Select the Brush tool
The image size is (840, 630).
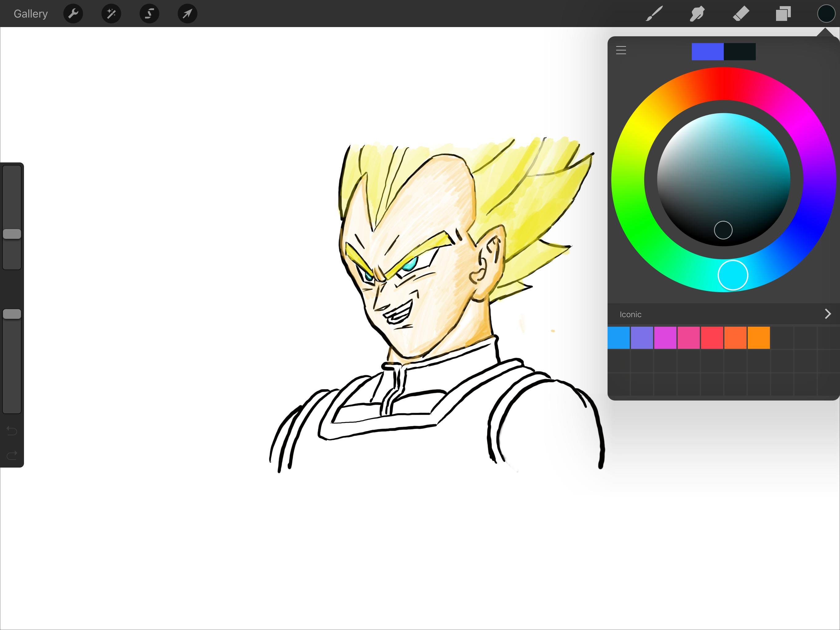pyautogui.click(x=654, y=14)
